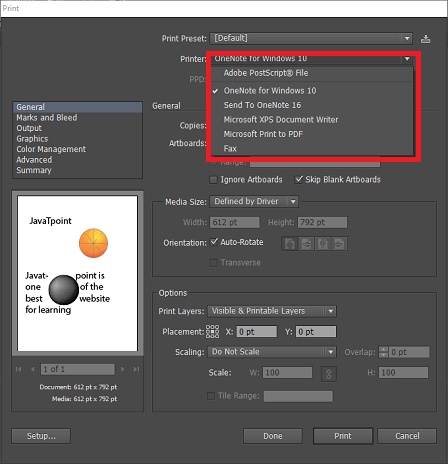Select Output category

click(77, 128)
